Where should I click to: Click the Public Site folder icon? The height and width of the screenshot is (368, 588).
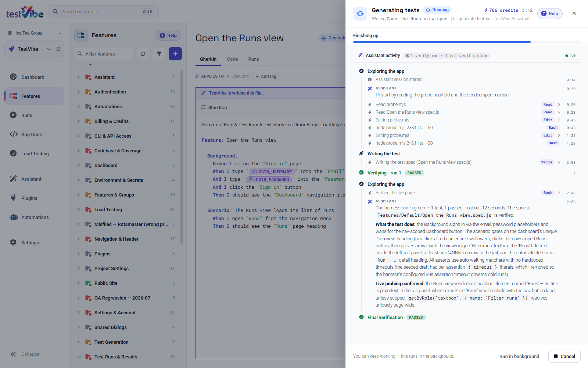pos(88,283)
